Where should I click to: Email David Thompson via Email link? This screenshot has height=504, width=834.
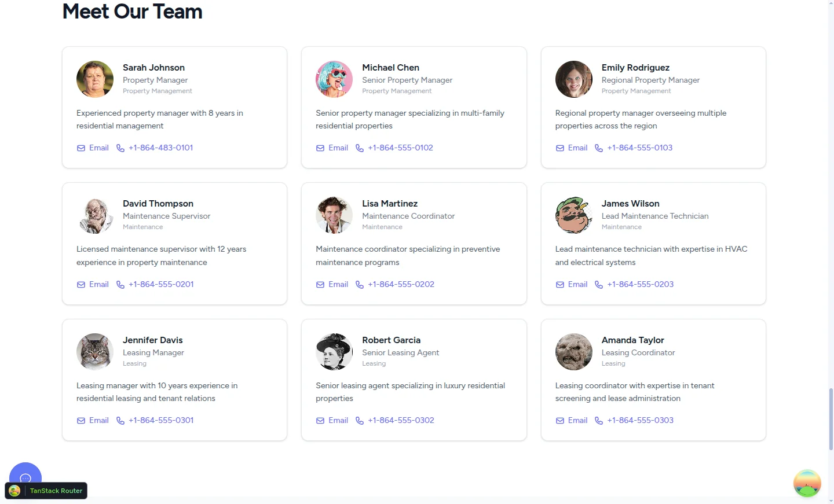coord(93,285)
